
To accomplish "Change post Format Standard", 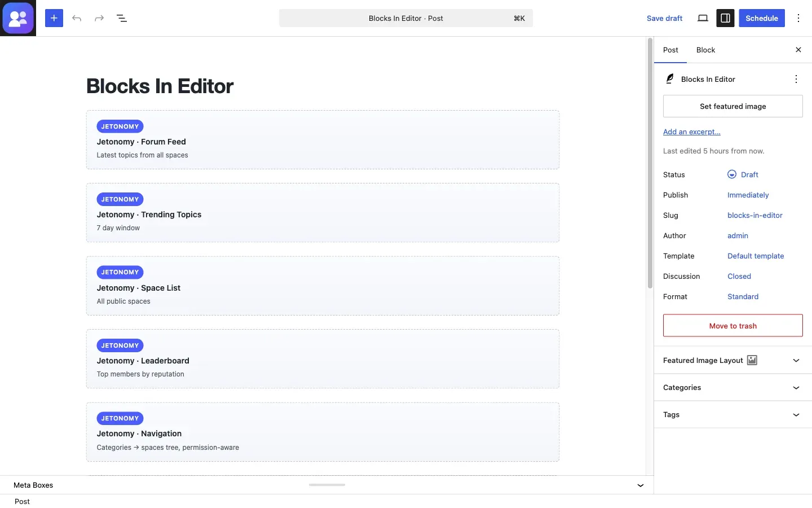I will 743,296.
